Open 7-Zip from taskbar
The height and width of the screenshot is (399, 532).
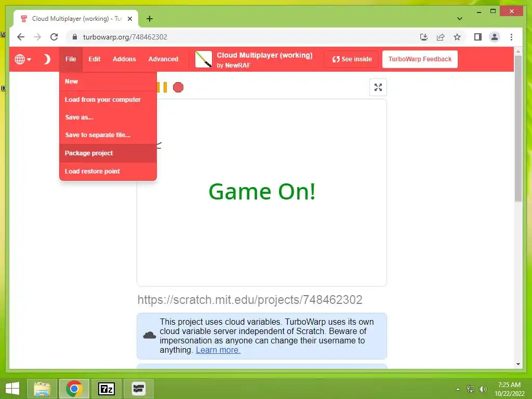pos(106,389)
